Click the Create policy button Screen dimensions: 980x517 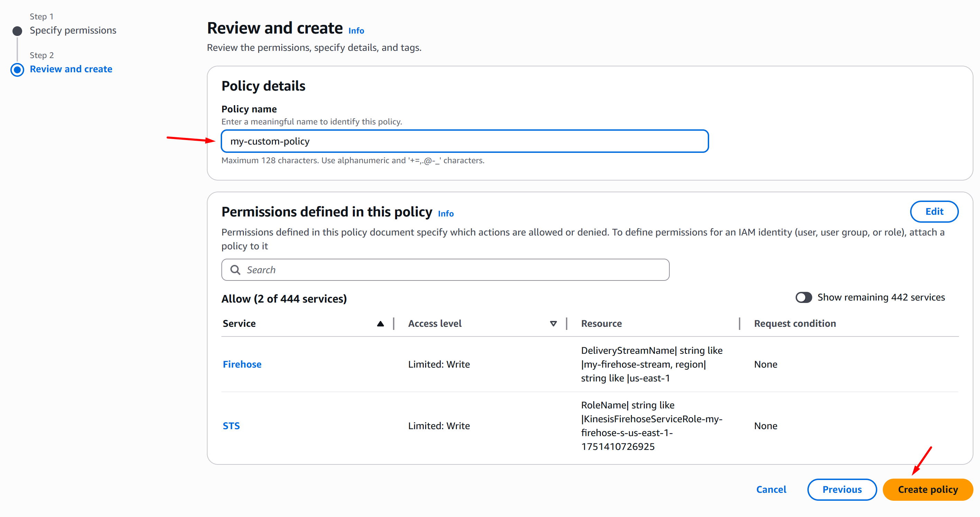pyautogui.click(x=927, y=489)
